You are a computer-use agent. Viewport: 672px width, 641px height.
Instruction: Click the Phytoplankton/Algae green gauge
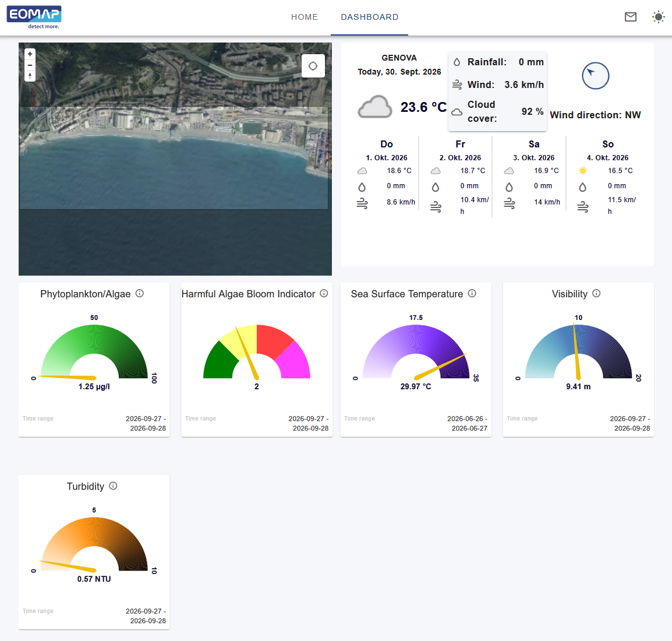coord(94,351)
